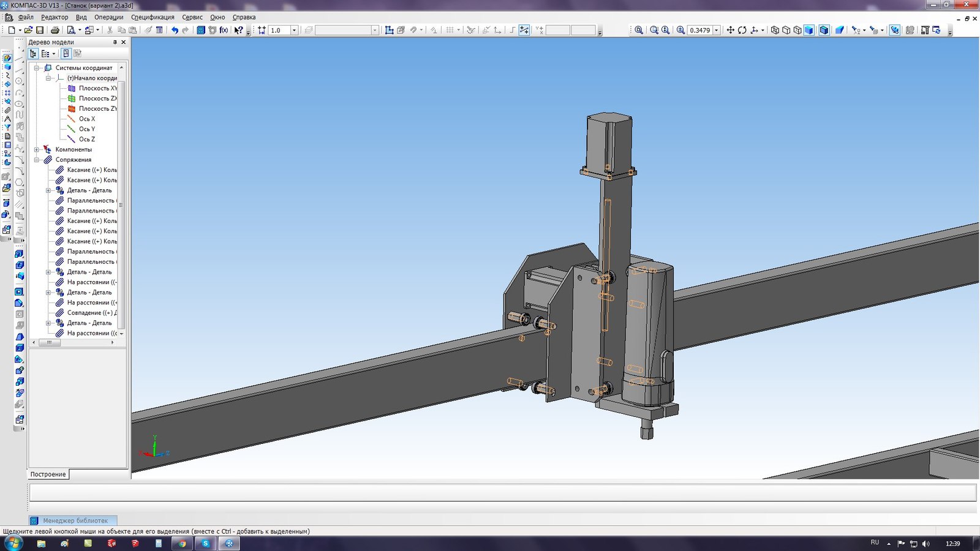Activate the Pan view tool
The width and height of the screenshot is (980, 551).
pyautogui.click(x=730, y=30)
